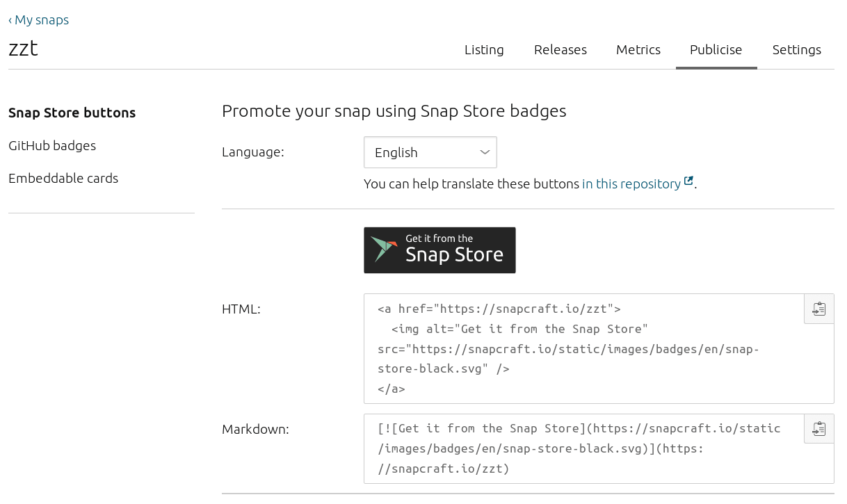The height and width of the screenshot is (504, 847).
Task: Open the Releases tab
Action: (x=560, y=50)
